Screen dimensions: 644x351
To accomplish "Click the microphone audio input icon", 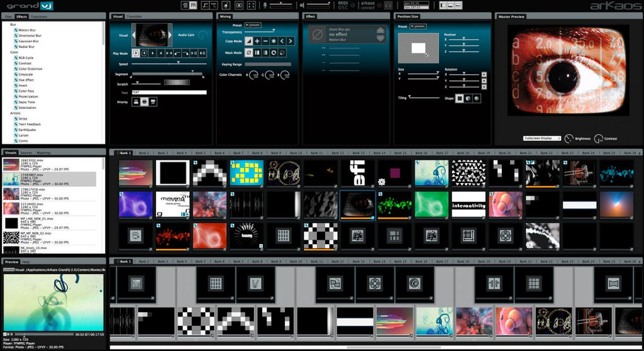I will pos(266,5).
